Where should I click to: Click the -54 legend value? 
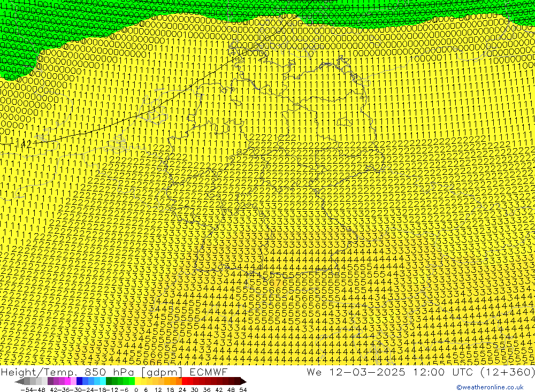point(27,390)
